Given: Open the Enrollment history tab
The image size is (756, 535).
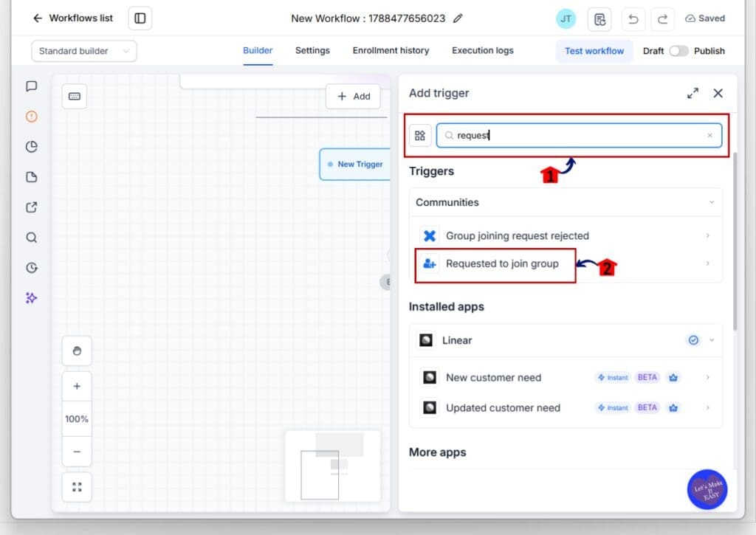Looking at the screenshot, I should (391, 51).
